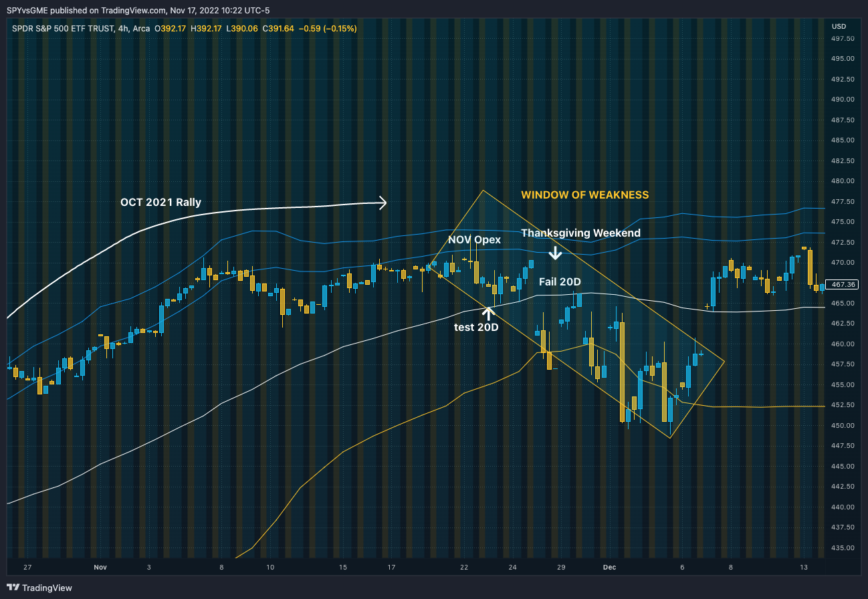
Task: Select the low value L390.06
Action: click(x=241, y=29)
